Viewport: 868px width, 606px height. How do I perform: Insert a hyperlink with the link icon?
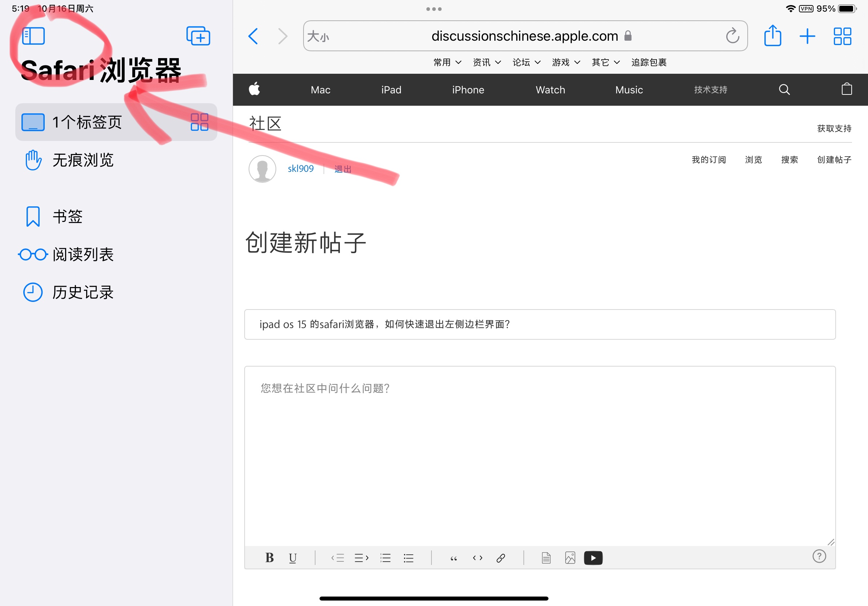[501, 558]
